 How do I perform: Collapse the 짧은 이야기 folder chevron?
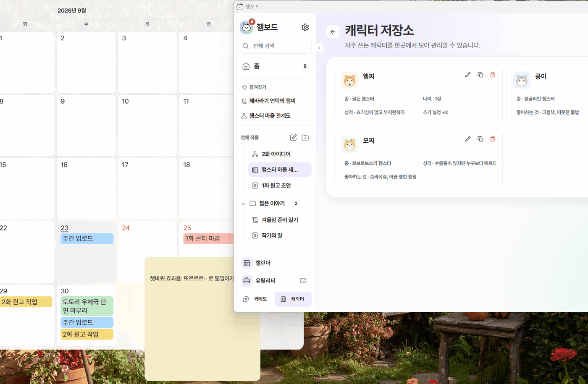244,204
